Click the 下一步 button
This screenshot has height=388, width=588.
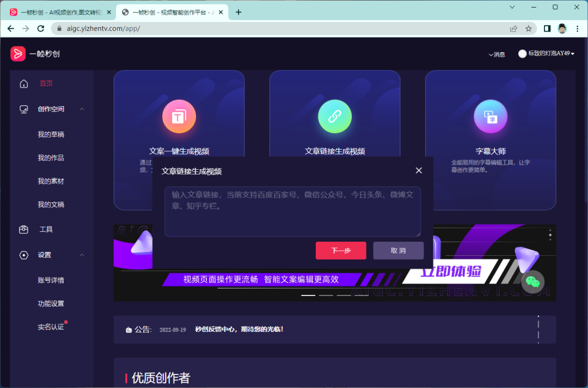pyautogui.click(x=341, y=250)
